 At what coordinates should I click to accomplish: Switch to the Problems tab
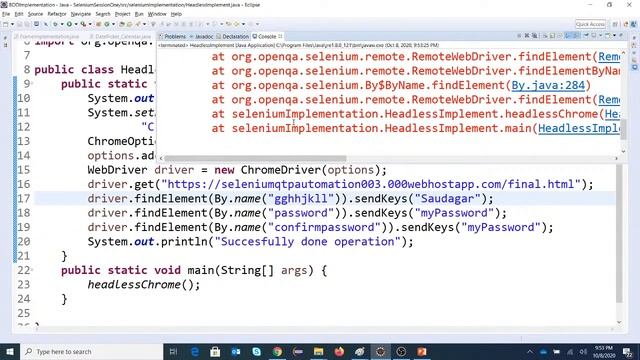pyautogui.click(x=172, y=36)
